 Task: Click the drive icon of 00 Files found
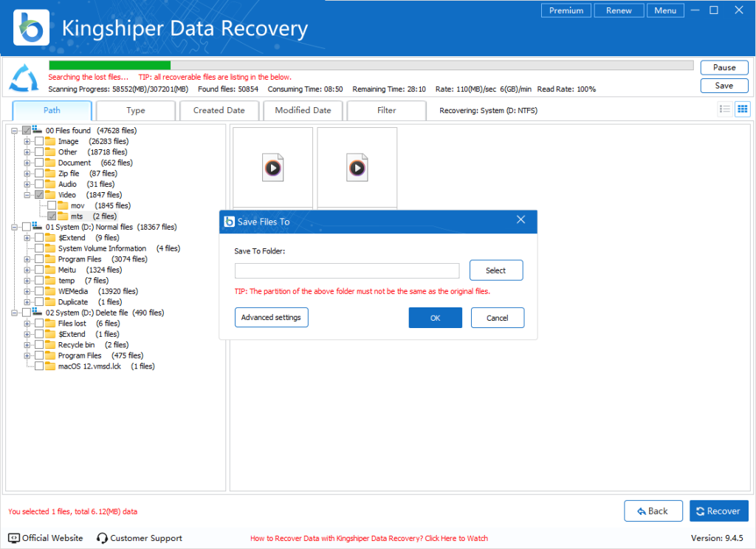pyautogui.click(x=37, y=130)
